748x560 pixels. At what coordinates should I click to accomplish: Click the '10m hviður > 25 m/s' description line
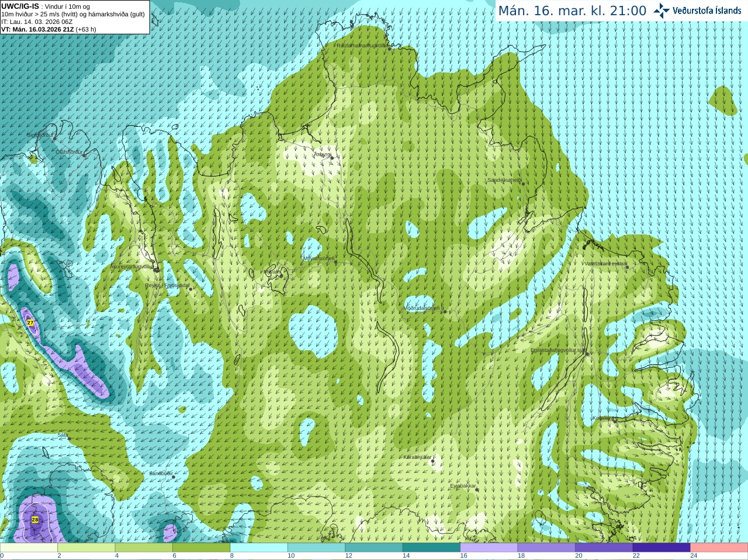click(73, 14)
